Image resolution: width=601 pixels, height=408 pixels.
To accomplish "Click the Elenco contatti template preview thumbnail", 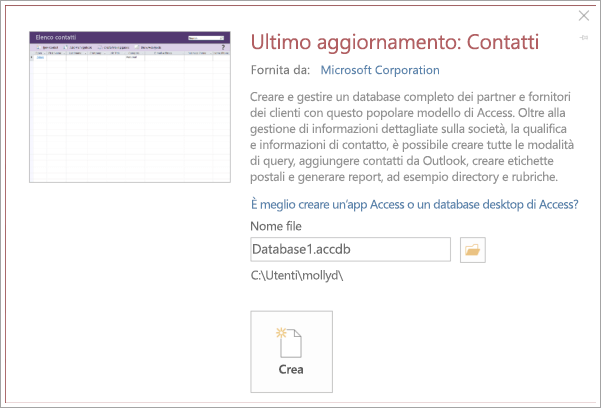I will 130,107.
